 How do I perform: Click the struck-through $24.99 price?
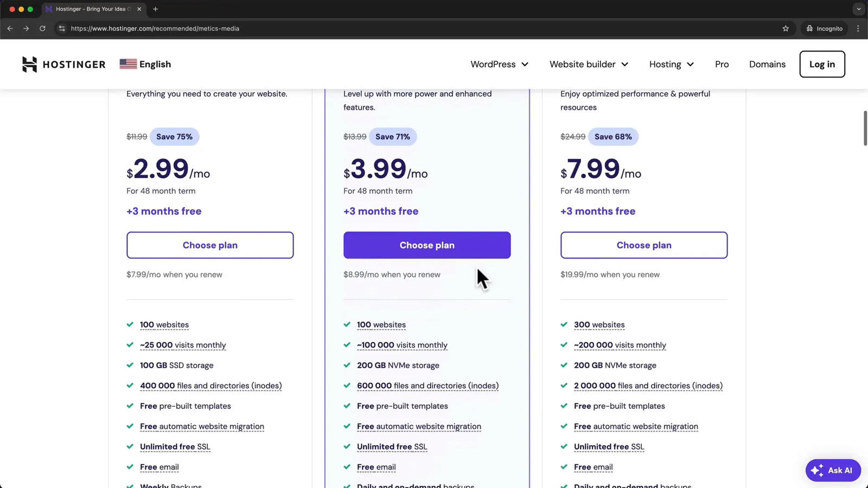coord(573,137)
